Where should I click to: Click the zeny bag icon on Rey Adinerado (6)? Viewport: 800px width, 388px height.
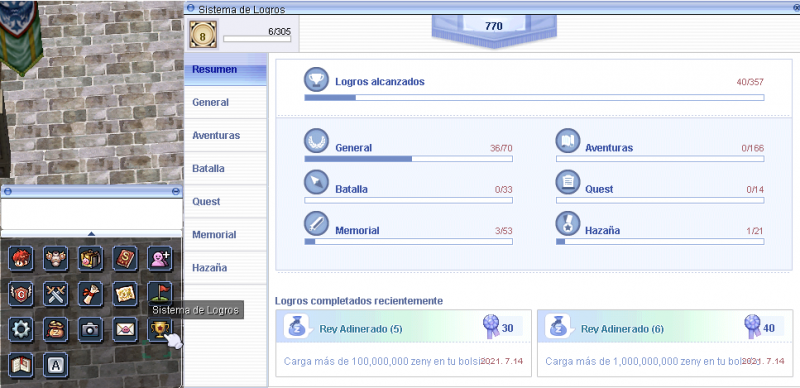(x=558, y=327)
